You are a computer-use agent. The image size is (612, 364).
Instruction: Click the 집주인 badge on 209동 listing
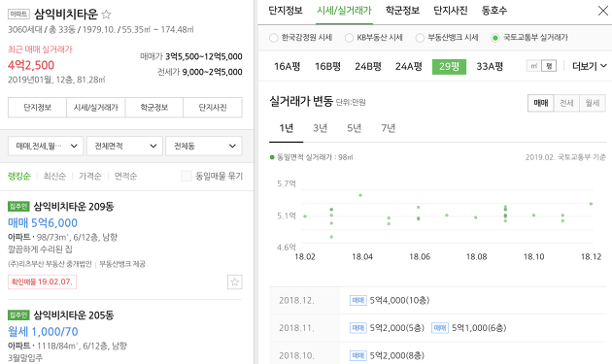coord(18,207)
